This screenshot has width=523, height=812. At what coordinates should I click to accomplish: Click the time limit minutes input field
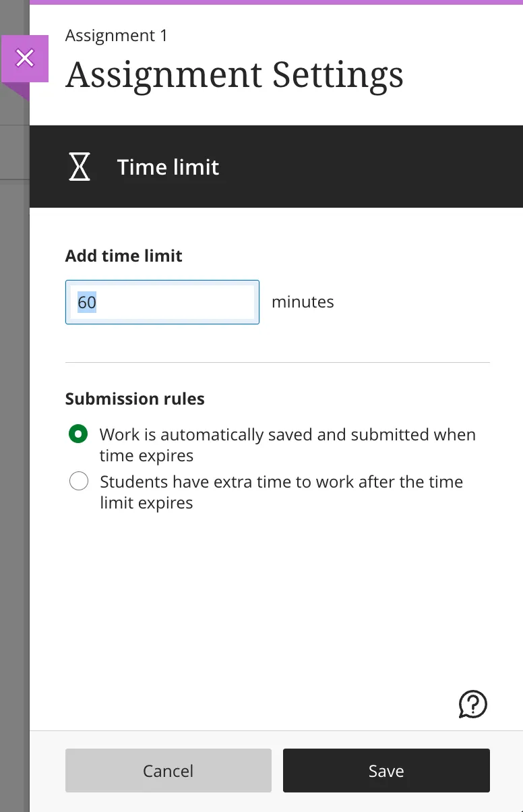(x=175, y=302)
